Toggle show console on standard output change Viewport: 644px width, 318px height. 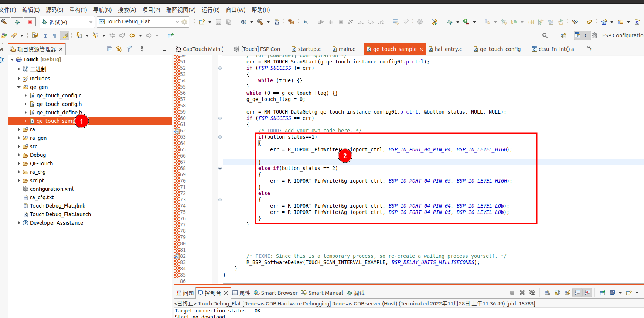pyautogui.click(x=577, y=293)
